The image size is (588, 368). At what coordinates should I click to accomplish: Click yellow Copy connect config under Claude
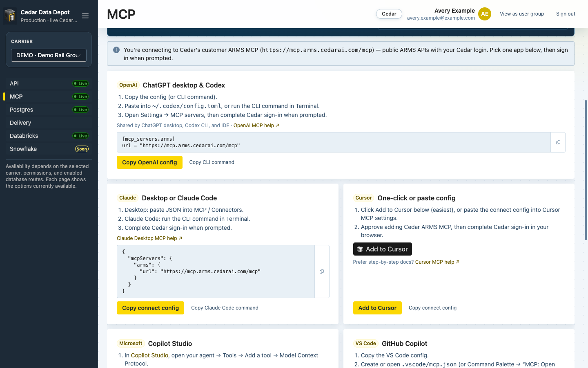pos(150,308)
